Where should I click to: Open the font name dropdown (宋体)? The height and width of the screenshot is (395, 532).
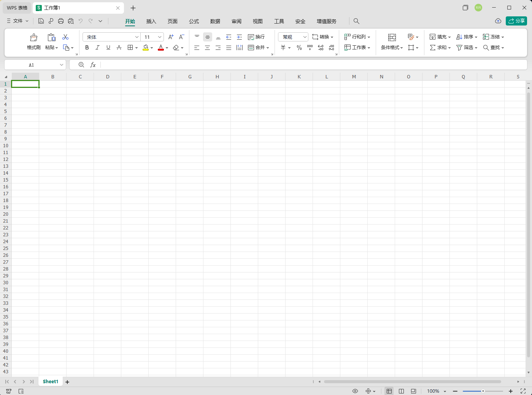coord(137,37)
